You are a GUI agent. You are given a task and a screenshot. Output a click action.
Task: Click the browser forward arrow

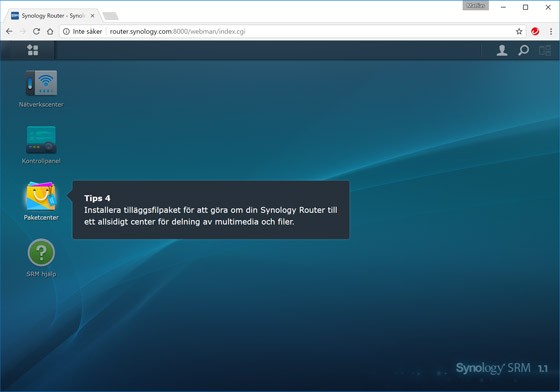22,31
